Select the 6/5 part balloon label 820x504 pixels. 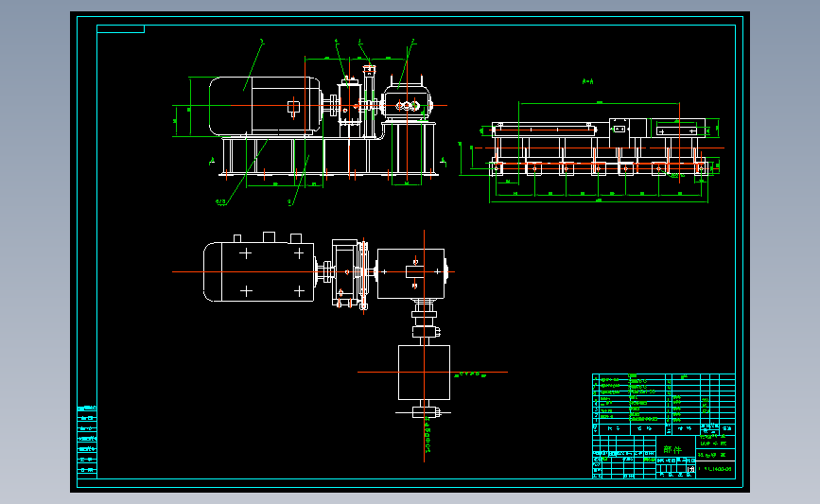click(x=220, y=201)
